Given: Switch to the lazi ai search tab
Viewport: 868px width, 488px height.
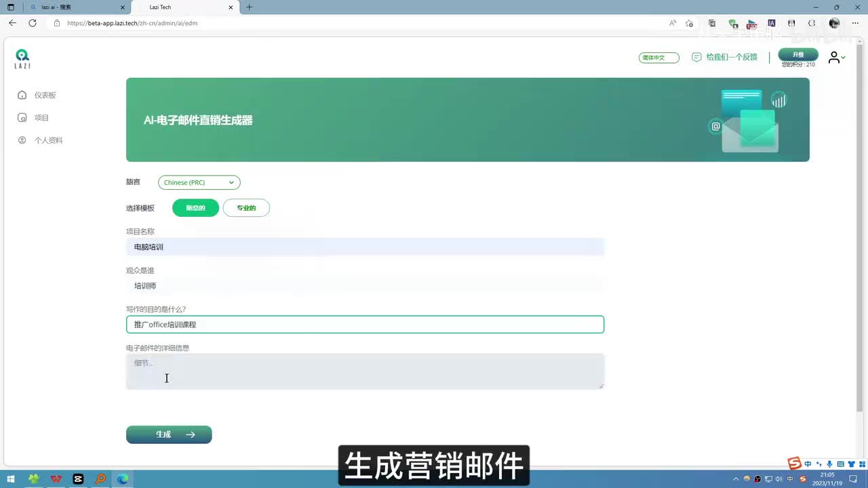Looking at the screenshot, I should point(75,7).
